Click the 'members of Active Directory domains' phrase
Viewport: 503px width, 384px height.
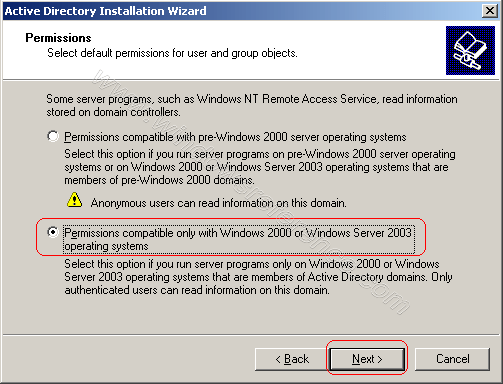(x=339, y=277)
